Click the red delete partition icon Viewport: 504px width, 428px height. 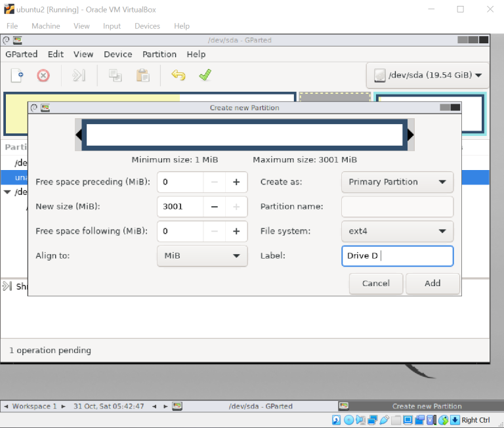tap(43, 75)
